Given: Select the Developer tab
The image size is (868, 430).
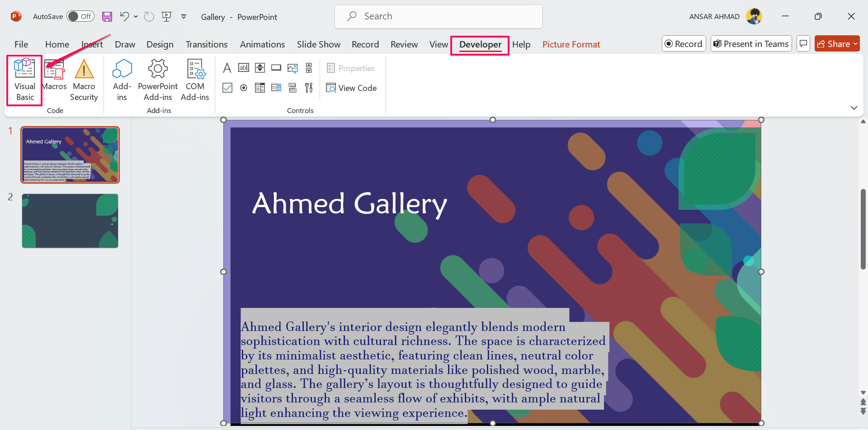Looking at the screenshot, I should pyautogui.click(x=480, y=45).
